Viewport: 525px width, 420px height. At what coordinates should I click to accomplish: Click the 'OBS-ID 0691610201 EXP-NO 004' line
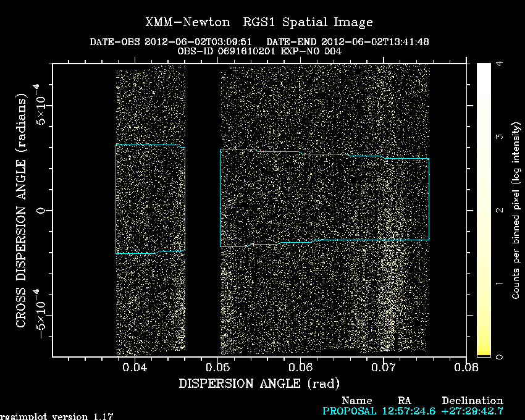(259, 51)
